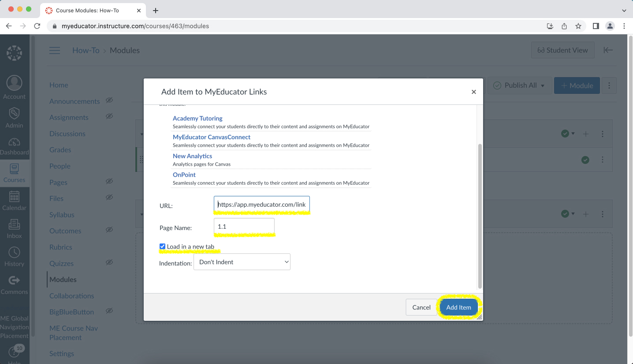Click the + Module button
The width and height of the screenshot is (633, 364).
coord(577,85)
